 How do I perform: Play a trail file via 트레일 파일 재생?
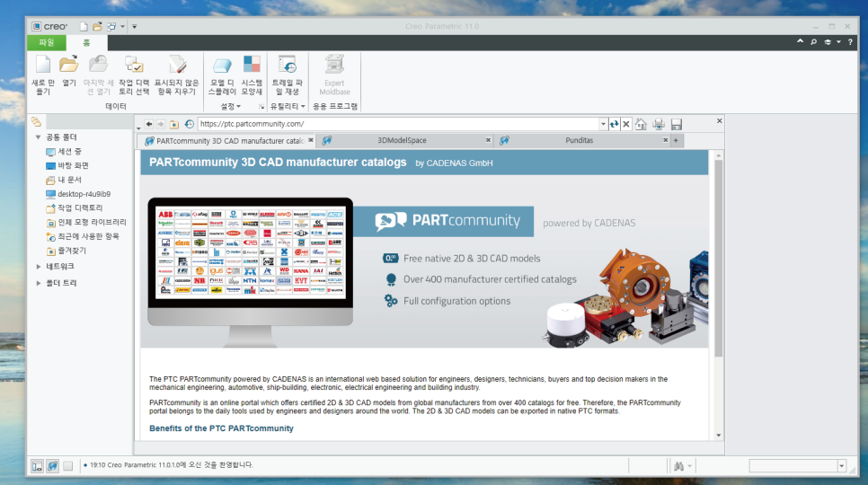point(288,75)
